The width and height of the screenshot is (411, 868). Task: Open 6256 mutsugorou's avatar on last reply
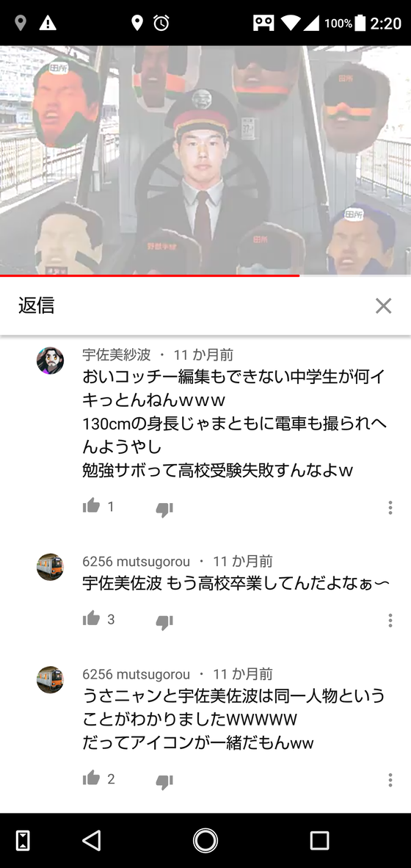(51, 680)
